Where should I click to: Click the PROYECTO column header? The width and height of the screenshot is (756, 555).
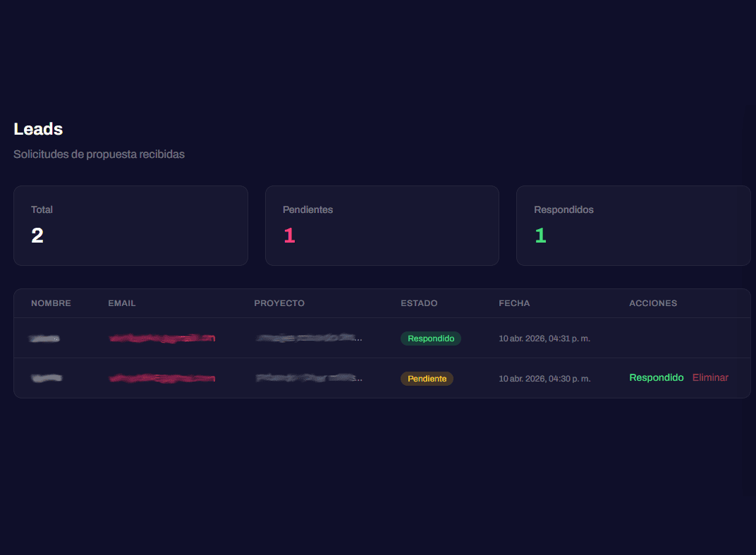(279, 303)
